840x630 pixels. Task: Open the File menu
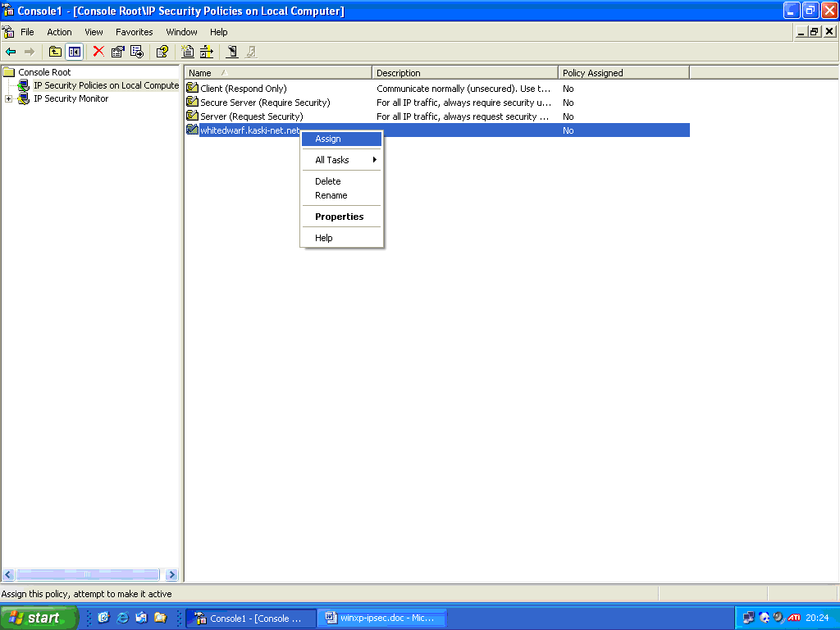coord(27,32)
